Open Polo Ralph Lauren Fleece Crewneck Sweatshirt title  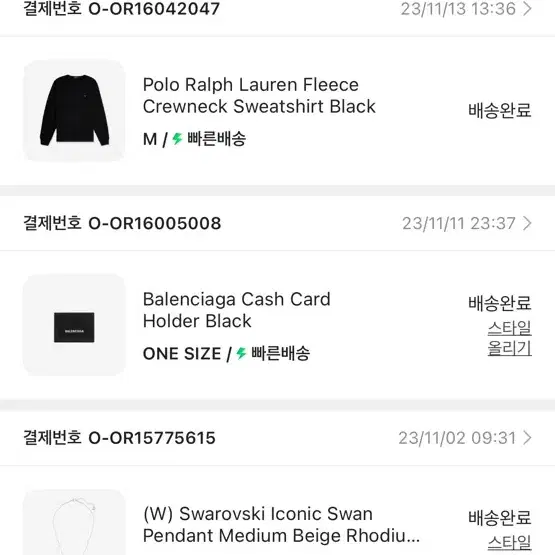pos(259,96)
